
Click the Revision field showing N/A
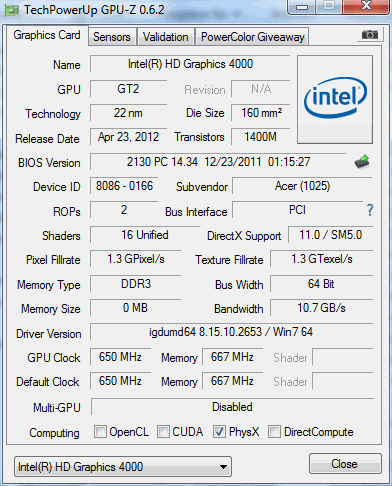tap(261, 89)
